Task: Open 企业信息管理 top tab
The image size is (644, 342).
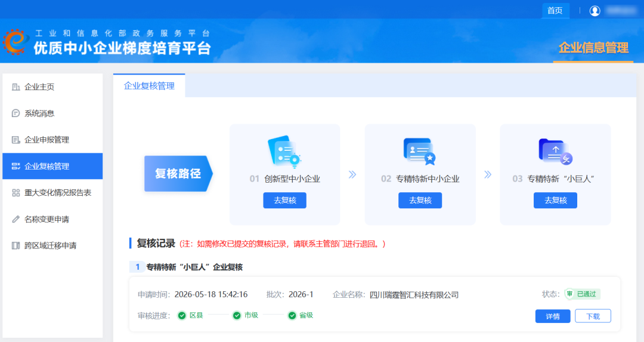Action: tap(593, 48)
